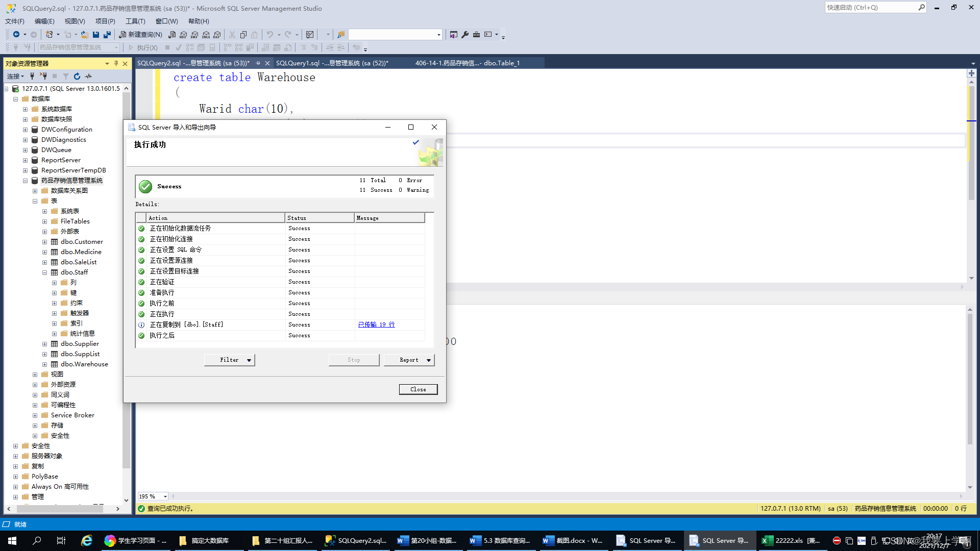
Task: Select the 准备执行 row in details
Action: coord(280,293)
